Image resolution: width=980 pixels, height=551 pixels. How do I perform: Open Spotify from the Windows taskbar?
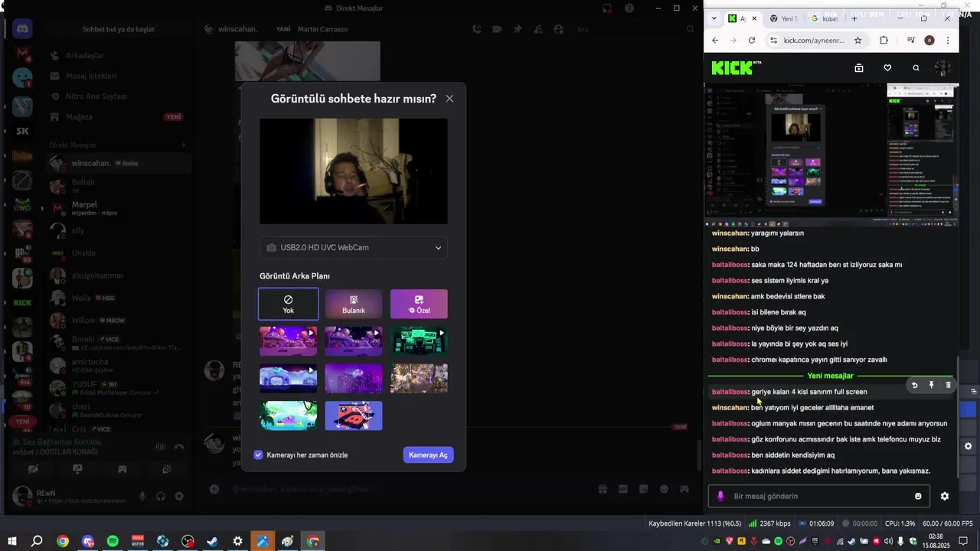[113, 541]
